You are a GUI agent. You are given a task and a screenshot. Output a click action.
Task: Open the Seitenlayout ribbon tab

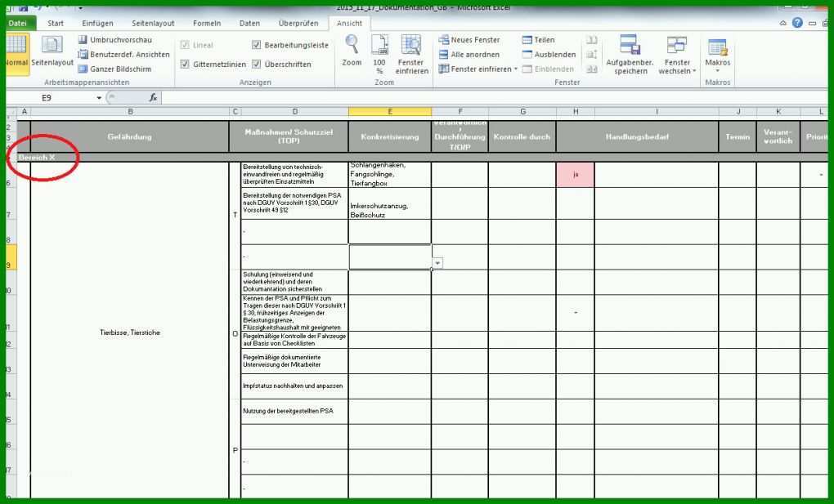153,23
